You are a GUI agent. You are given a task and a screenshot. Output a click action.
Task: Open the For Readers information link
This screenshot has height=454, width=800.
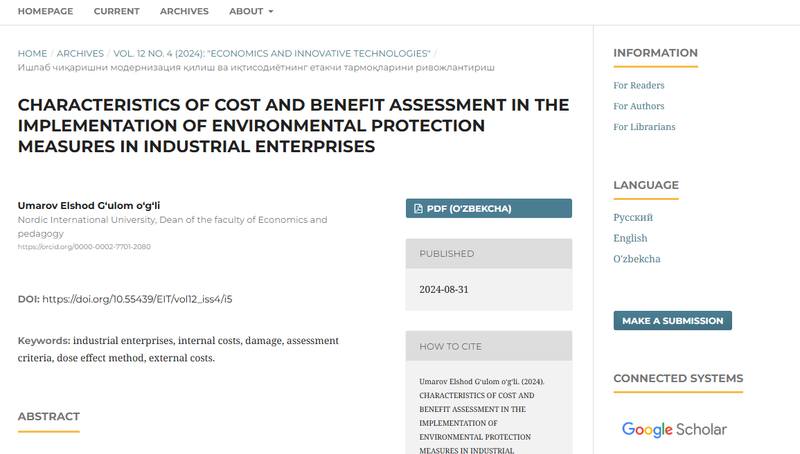tap(638, 85)
